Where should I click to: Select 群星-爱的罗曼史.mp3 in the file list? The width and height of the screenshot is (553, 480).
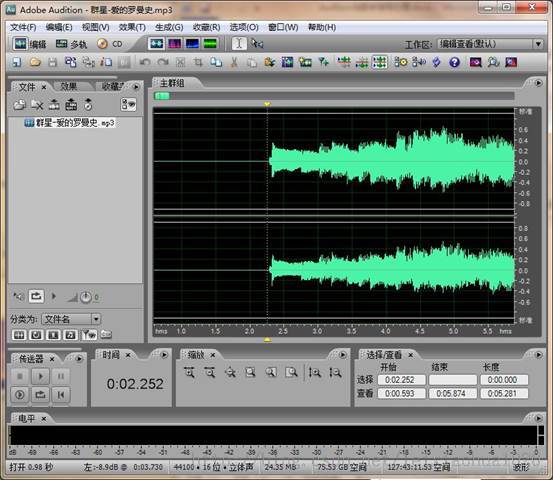point(69,123)
